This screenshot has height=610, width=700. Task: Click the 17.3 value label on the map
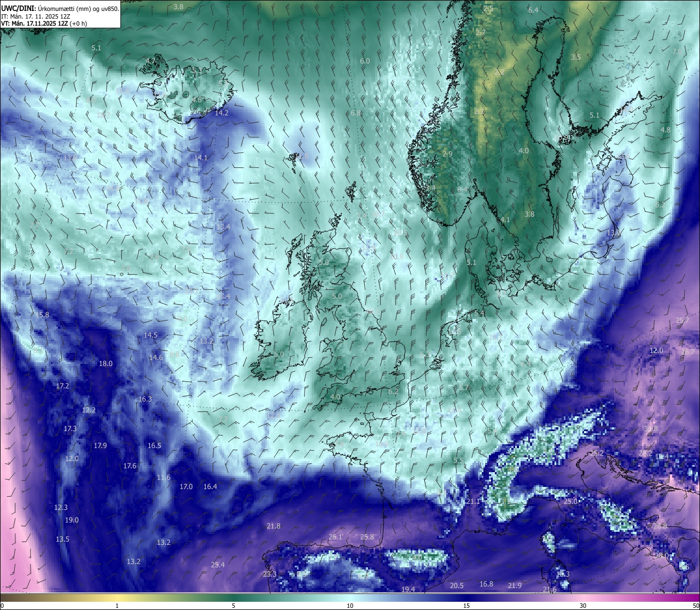70,429
